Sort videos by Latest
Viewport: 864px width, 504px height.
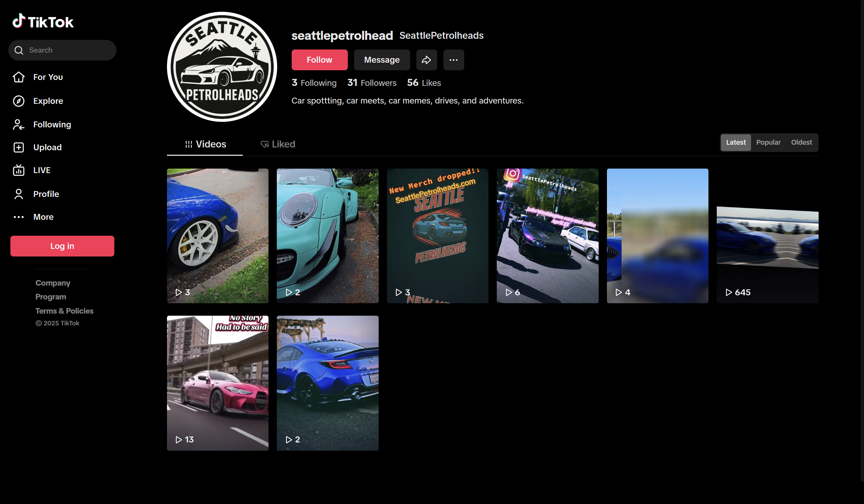(736, 142)
